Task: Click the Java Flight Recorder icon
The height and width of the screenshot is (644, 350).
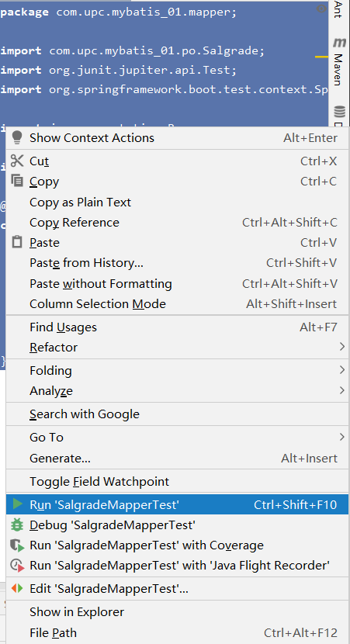Action: (17, 566)
